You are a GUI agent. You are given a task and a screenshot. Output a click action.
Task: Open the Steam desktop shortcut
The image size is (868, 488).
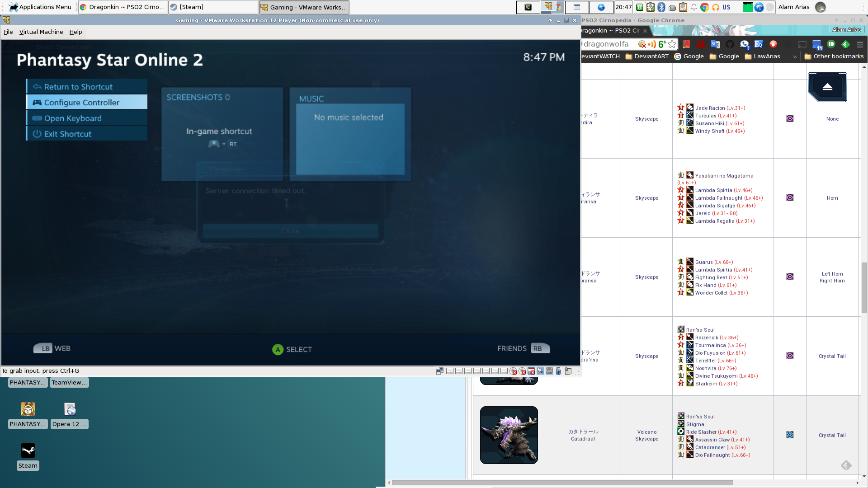click(28, 456)
